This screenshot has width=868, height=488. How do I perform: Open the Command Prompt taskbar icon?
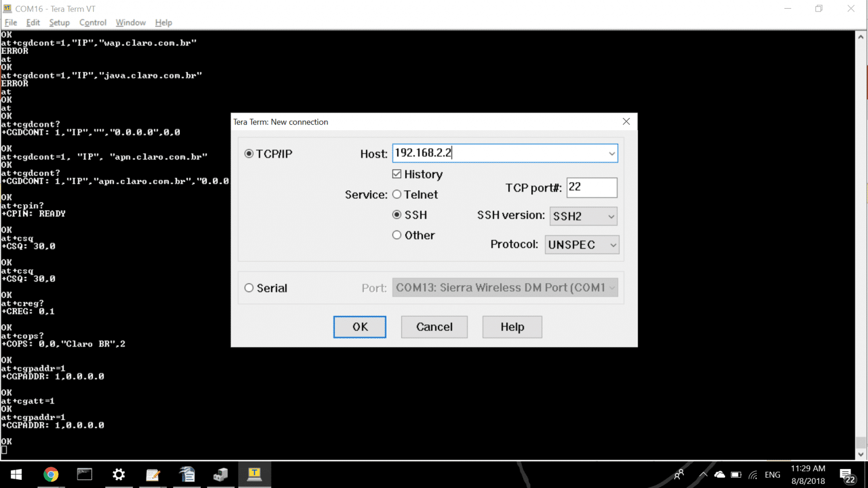coord(84,475)
